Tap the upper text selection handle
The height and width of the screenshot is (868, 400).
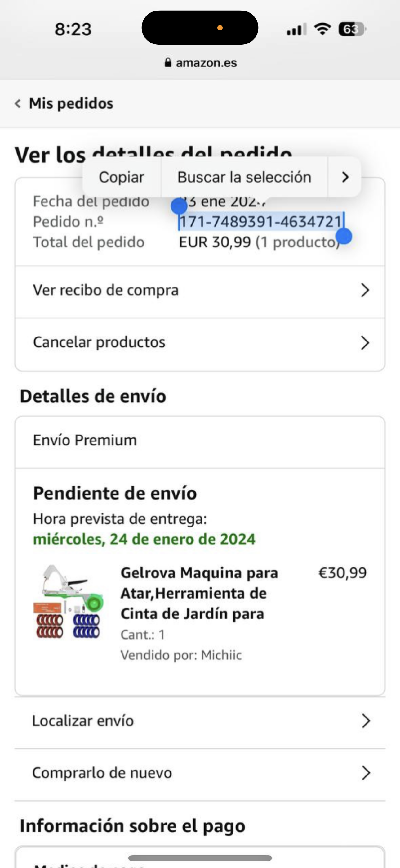(179, 206)
